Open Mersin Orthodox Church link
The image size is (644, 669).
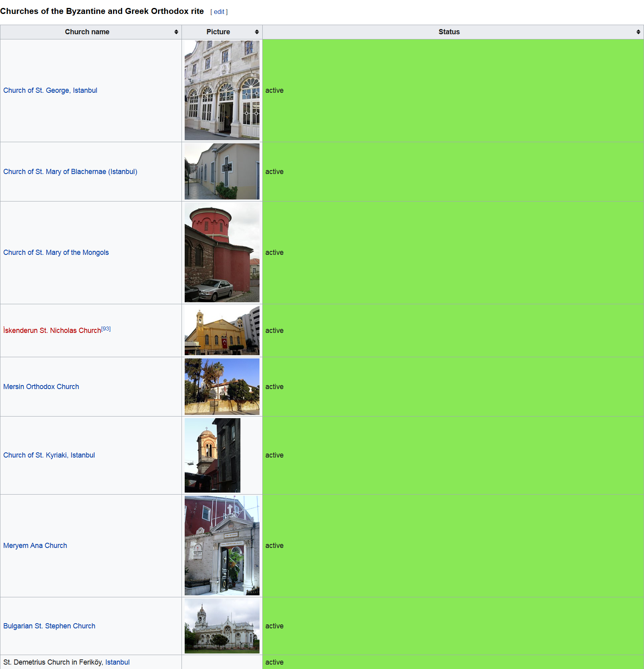pyautogui.click(x=41, y=387)
